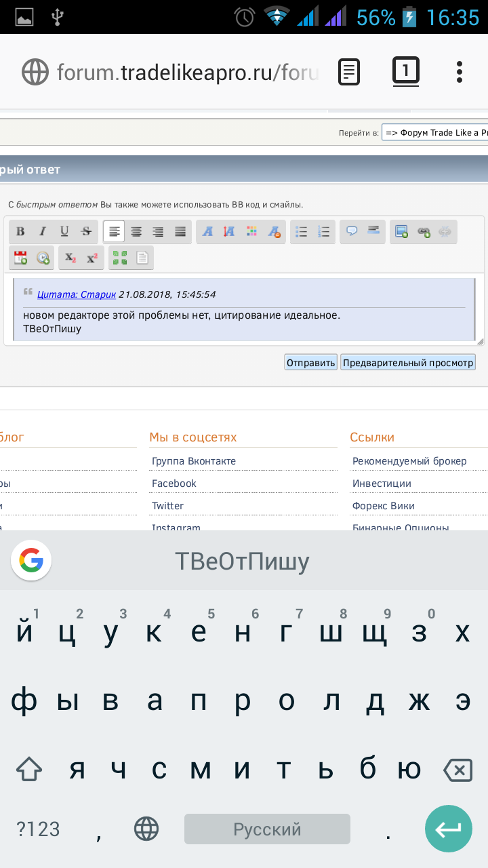View source page icon in toolbar

pos(142,258)
